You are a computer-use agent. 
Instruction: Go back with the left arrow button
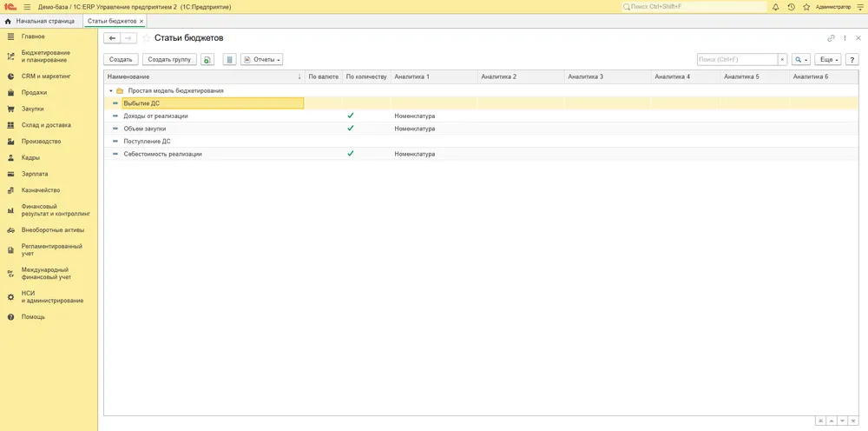tap(112, 38)
